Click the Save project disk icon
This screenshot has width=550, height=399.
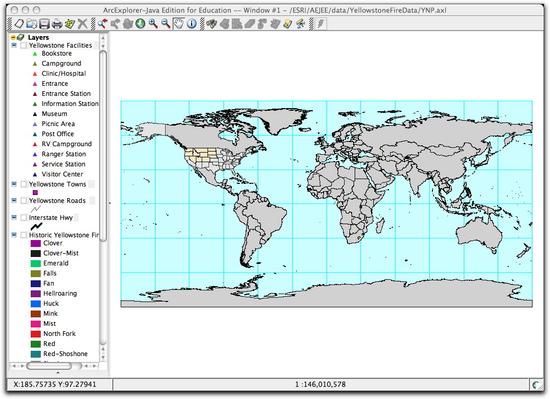pos(44,24)
